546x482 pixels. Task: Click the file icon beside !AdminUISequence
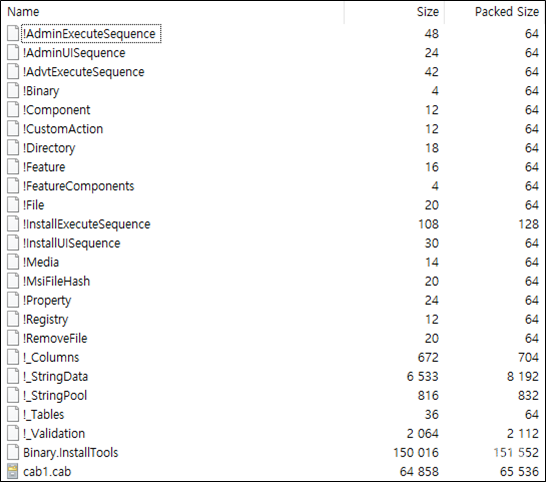tap(13, 53)
